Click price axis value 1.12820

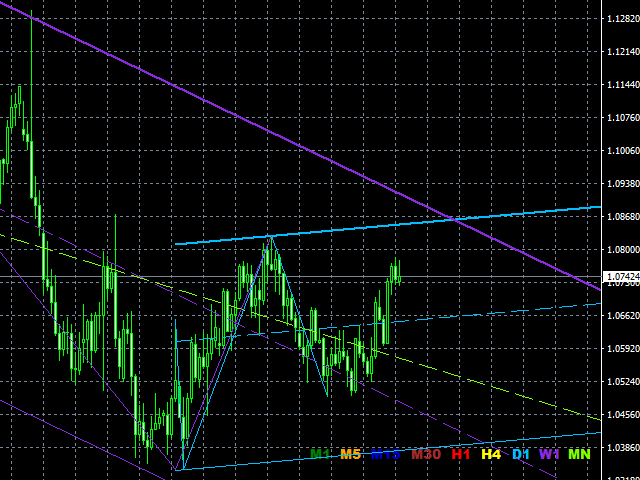coord(623,18)
